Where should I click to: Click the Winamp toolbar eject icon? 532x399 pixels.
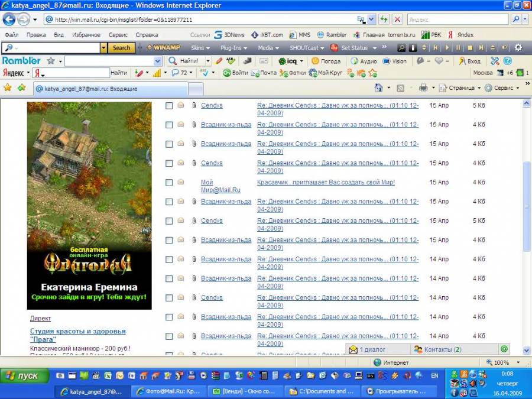pyautogui.click(x=492, y=48)
